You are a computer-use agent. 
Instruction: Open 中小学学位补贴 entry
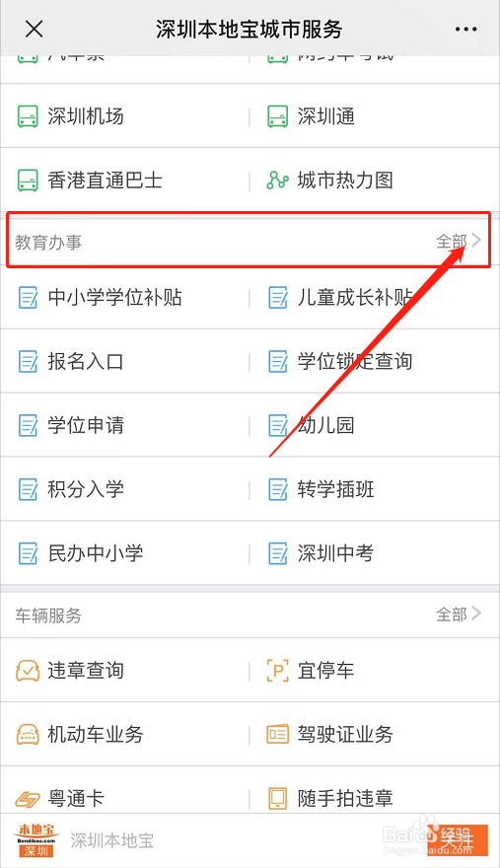tap(114, 298)
